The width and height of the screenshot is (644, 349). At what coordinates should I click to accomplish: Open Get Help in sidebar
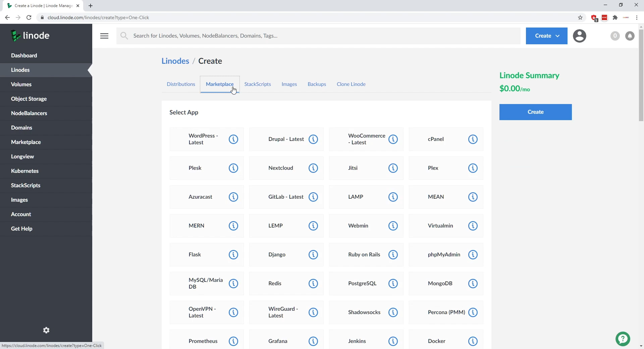tap(46, 229)
